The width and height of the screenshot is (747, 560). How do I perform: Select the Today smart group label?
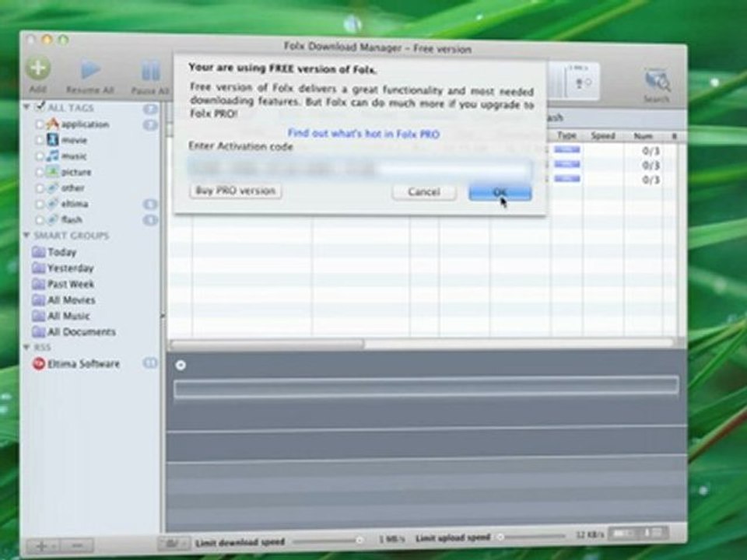tap(62, 252)
